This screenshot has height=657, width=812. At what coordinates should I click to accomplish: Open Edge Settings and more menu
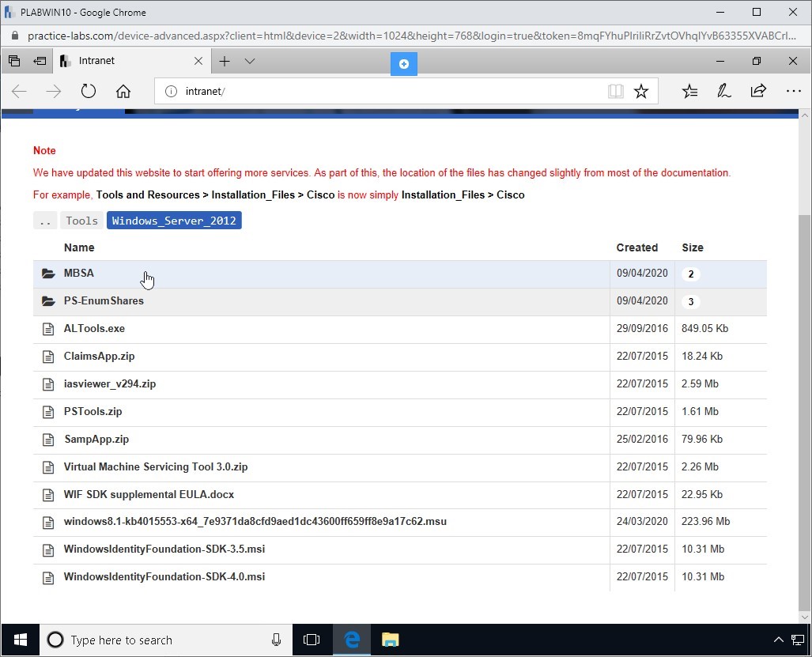793,91
